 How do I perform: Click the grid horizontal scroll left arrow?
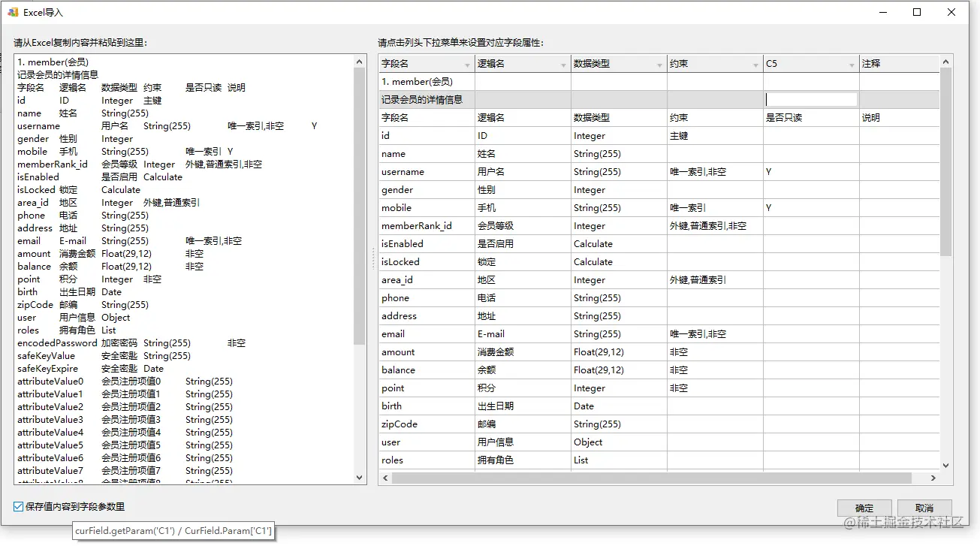[x=385, y=478]
